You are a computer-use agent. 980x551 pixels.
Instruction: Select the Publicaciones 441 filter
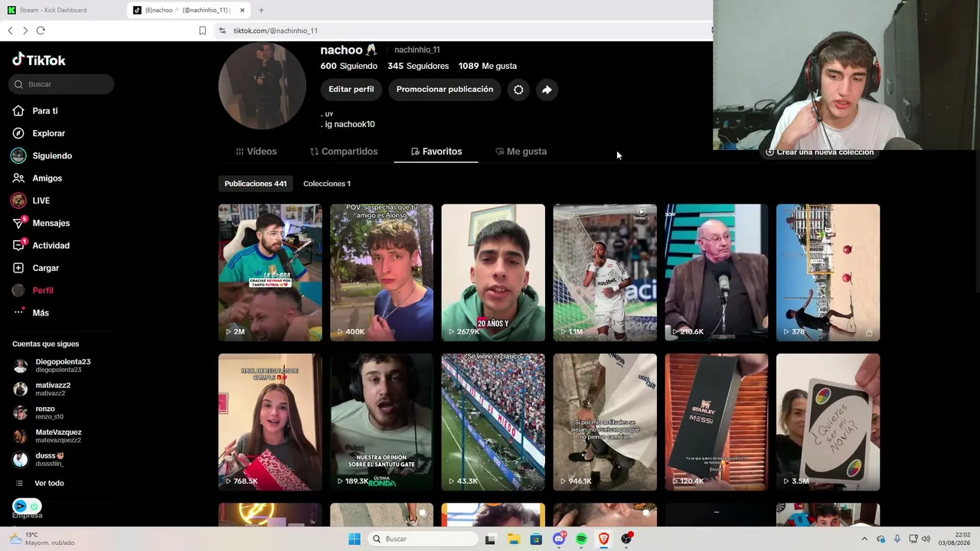(x=256, y=184)
